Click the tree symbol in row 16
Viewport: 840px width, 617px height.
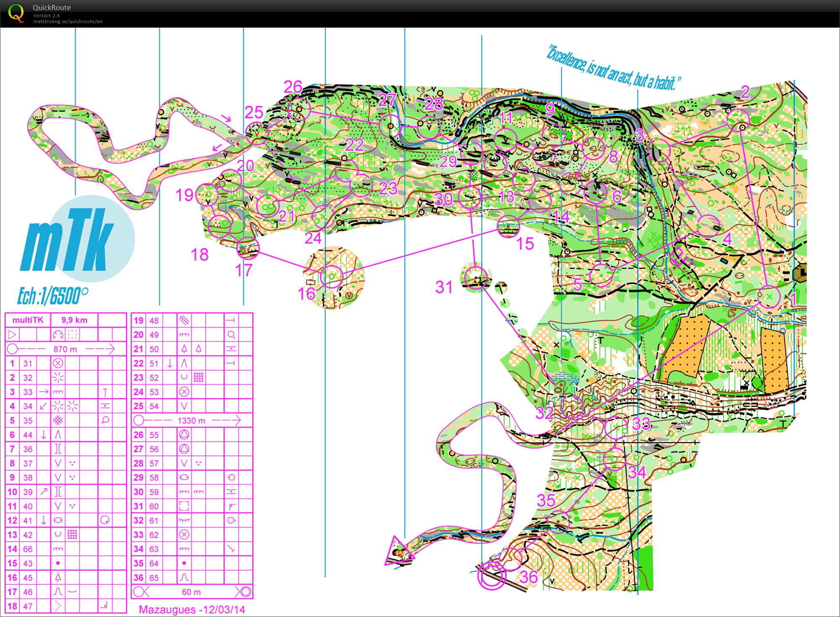click(58, 578)
